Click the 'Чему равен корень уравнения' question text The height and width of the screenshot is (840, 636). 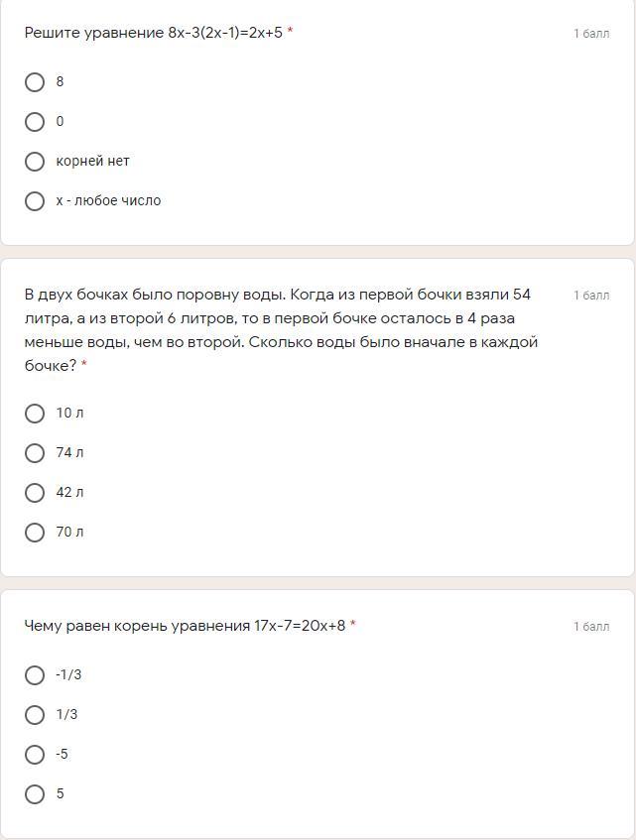point(185,626)
